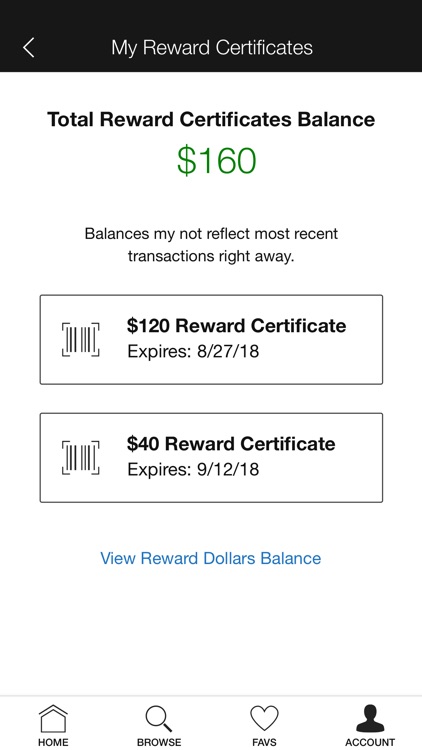422x750 pixels.
Task: Click View Reward Dollars Balance link
Action: point(211,558)
